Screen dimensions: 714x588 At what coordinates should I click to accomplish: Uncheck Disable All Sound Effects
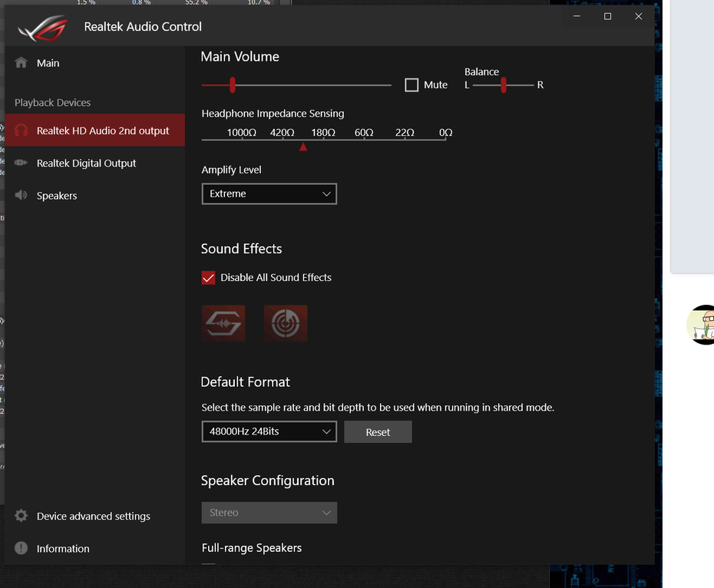(x=209, y=278)
